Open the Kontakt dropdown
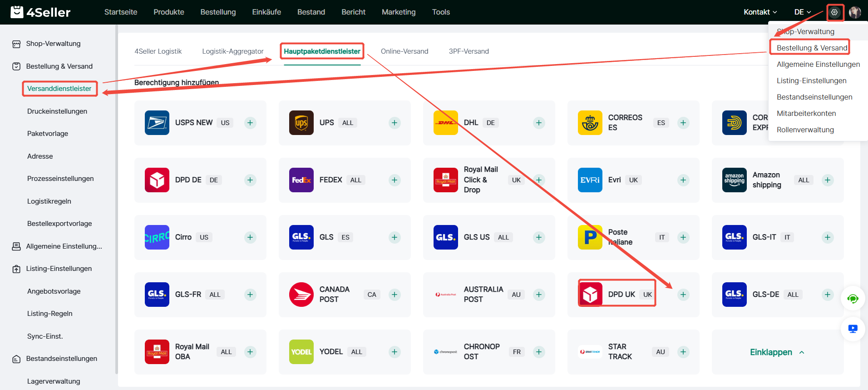 760,12
